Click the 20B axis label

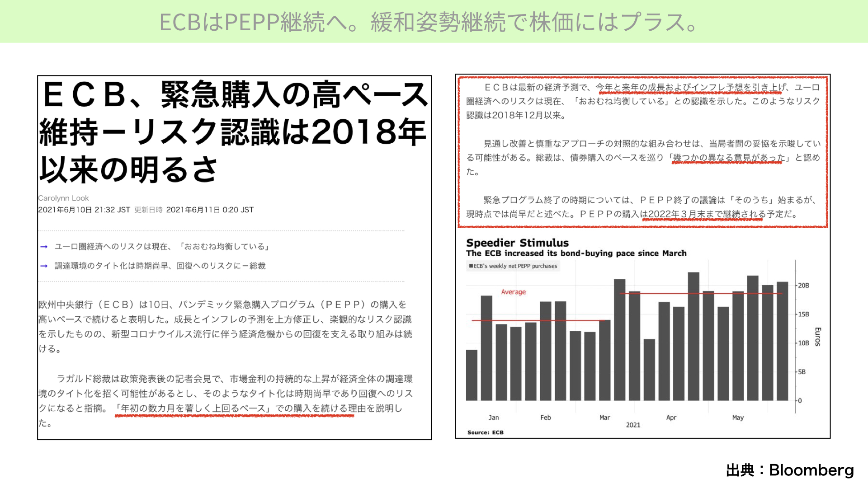[x=803, y=286]
